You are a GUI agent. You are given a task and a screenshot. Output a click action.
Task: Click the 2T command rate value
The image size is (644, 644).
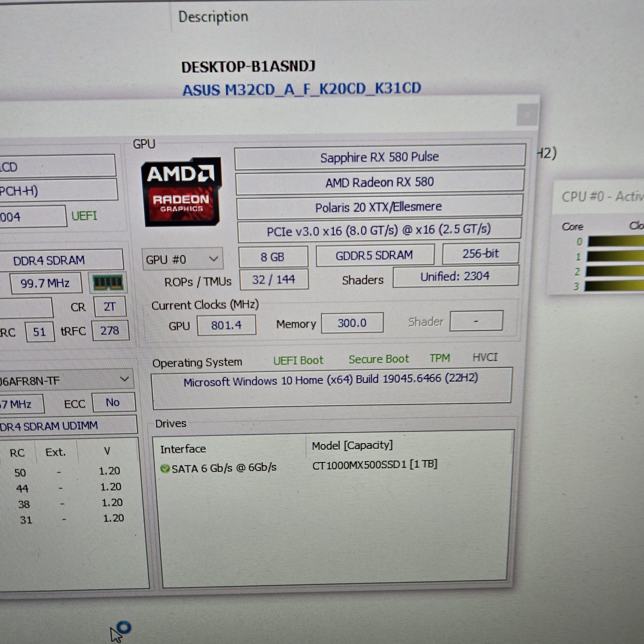(x=110, y=306)
